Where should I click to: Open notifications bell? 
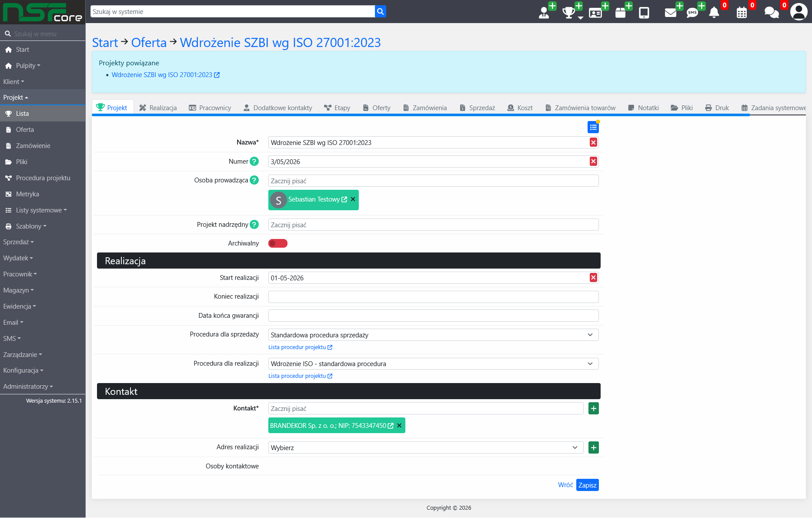pyautogui.click(x=714, y=13)
